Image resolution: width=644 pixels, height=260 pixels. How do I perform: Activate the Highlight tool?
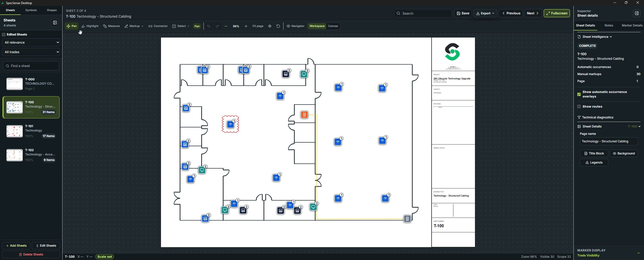(90, 26)
